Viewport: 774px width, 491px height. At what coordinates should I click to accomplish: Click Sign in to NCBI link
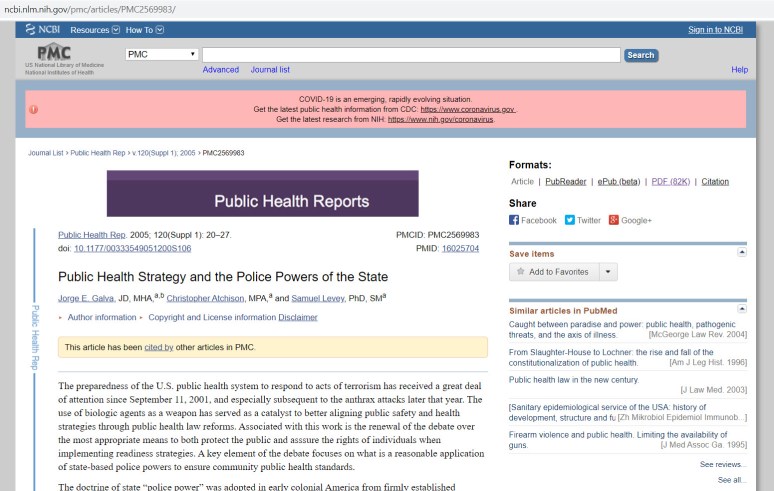click(715, 30)
